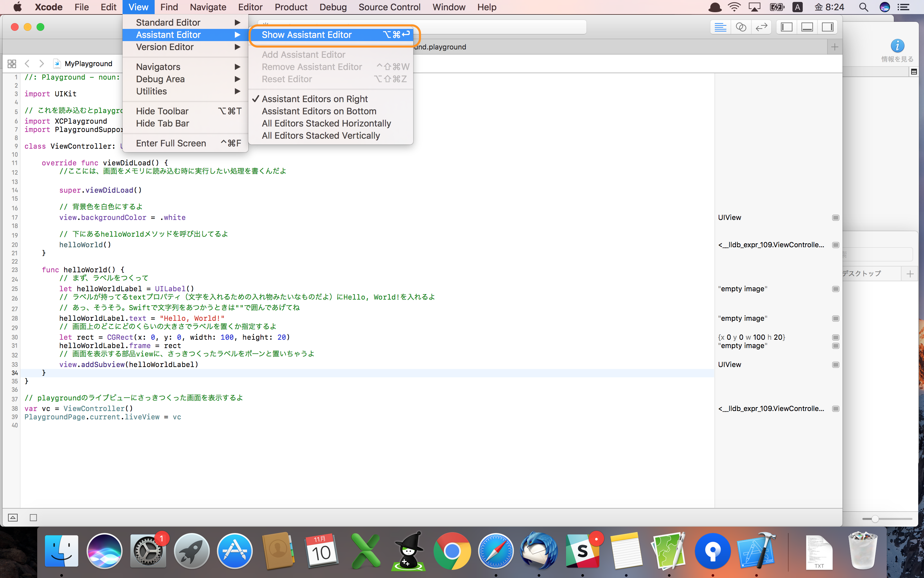Open the Source Control menu
Image resolution: width=924 pixels, height=578 pixels.
pos(389,7)
